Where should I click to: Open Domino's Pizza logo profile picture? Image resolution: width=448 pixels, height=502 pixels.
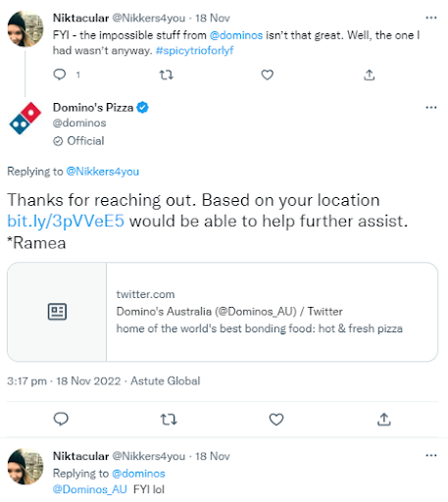coord(25,118)
